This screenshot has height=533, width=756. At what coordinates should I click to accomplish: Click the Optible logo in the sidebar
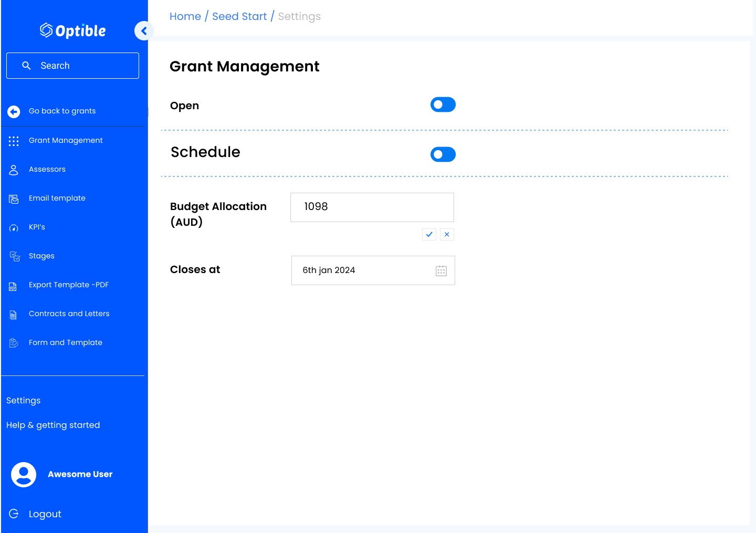click(73, 31)
